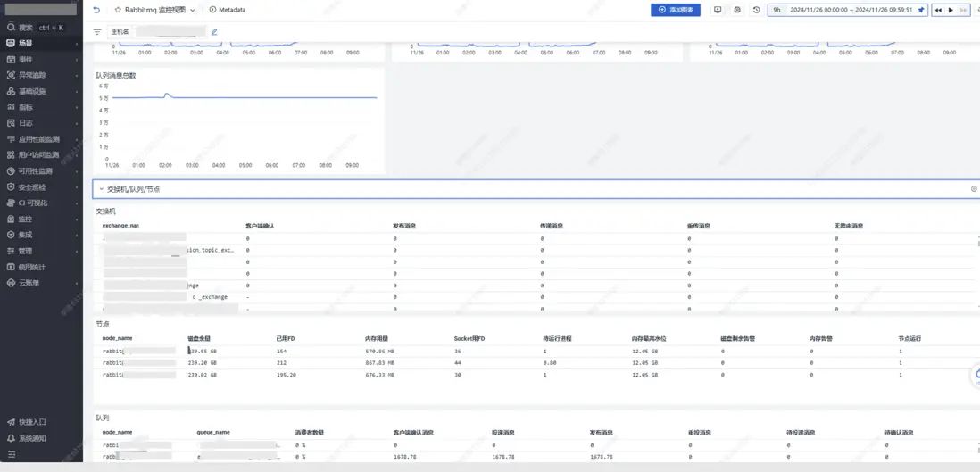The image size is (980, 472).
Task: Click the 待投递消息 column header
Action: (801, 432)
